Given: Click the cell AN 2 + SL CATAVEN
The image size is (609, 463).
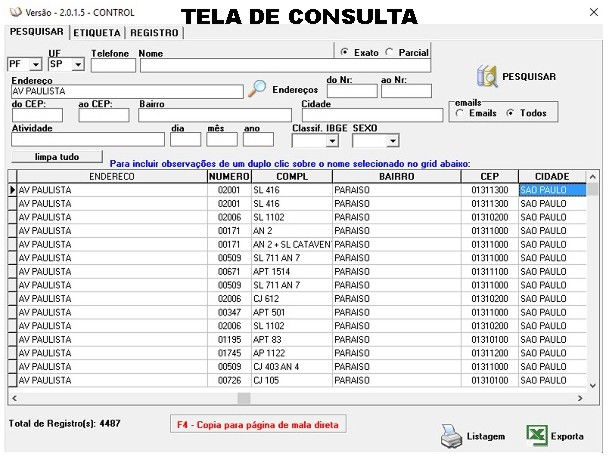Looking at the screenshot, I should [292, 244].
